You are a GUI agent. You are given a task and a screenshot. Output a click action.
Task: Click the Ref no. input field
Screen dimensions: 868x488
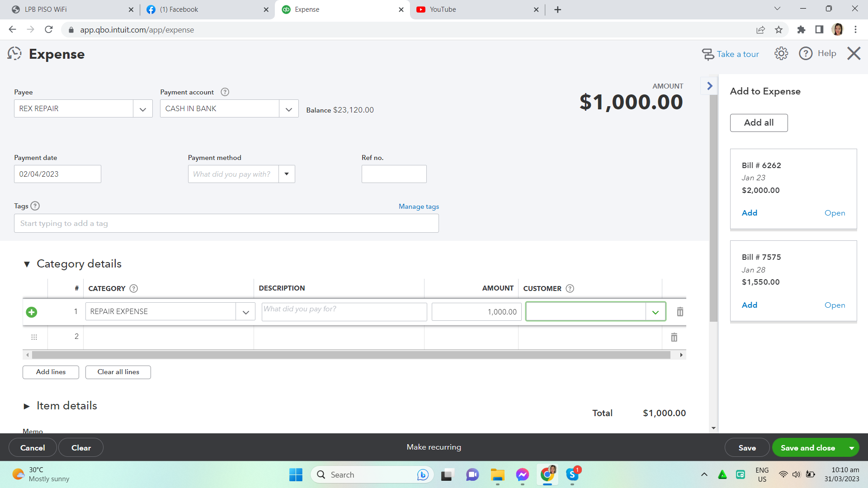(x=394, y=174)
